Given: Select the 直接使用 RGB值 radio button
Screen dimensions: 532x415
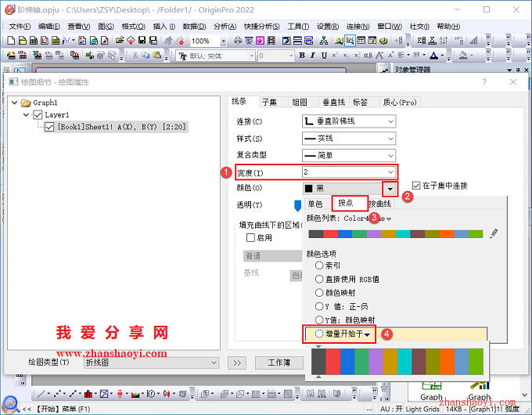Looking at the screenshot, I should click(319, 280).
